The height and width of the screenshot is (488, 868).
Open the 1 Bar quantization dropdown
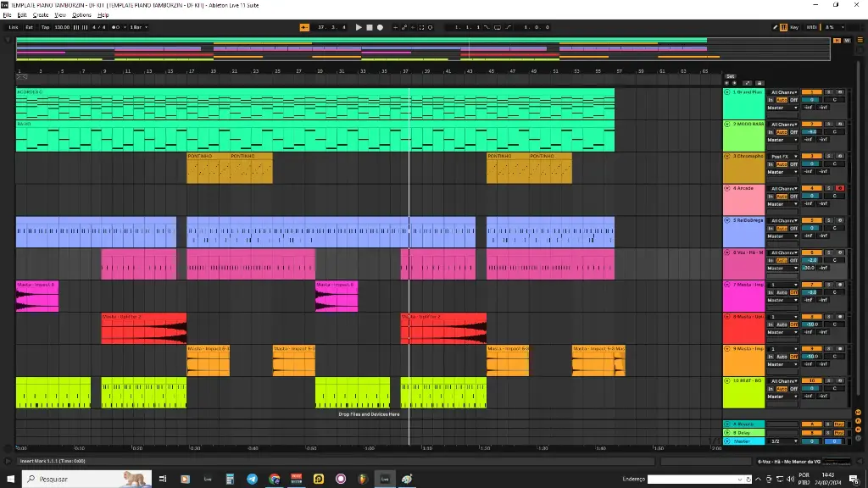138,27
